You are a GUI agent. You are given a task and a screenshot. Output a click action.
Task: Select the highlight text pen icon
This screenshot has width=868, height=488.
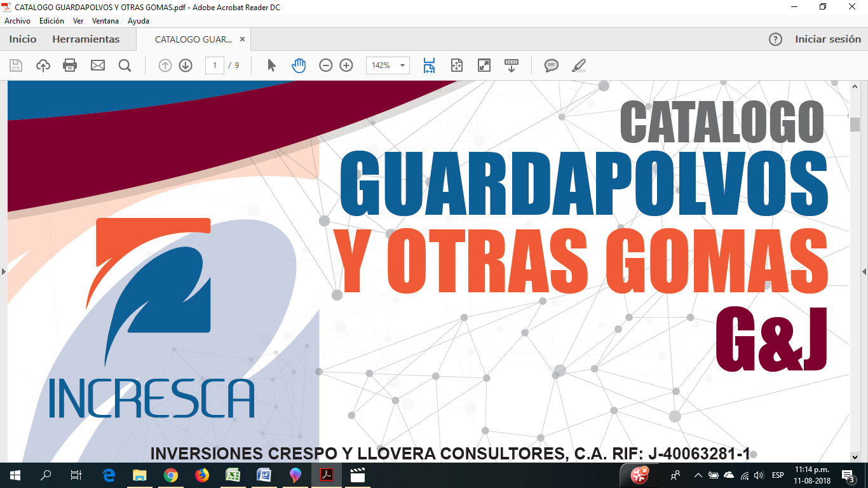[578, 65]
